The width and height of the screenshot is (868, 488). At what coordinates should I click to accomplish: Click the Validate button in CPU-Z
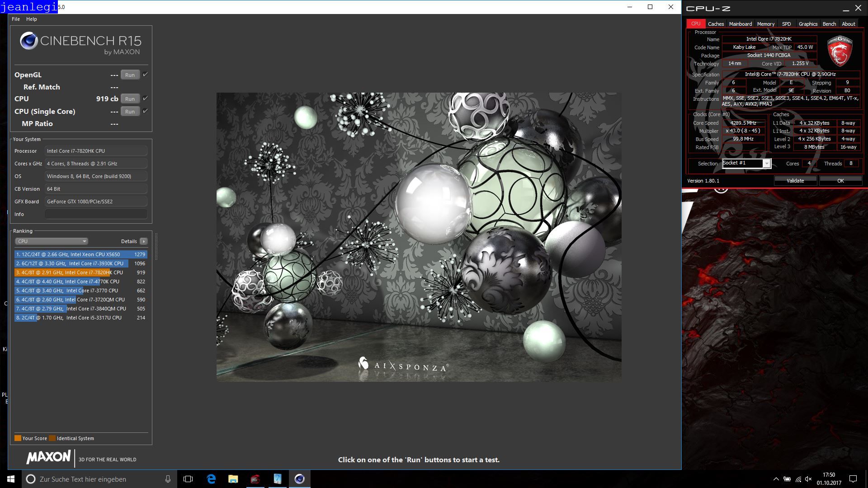pos(795,181)
